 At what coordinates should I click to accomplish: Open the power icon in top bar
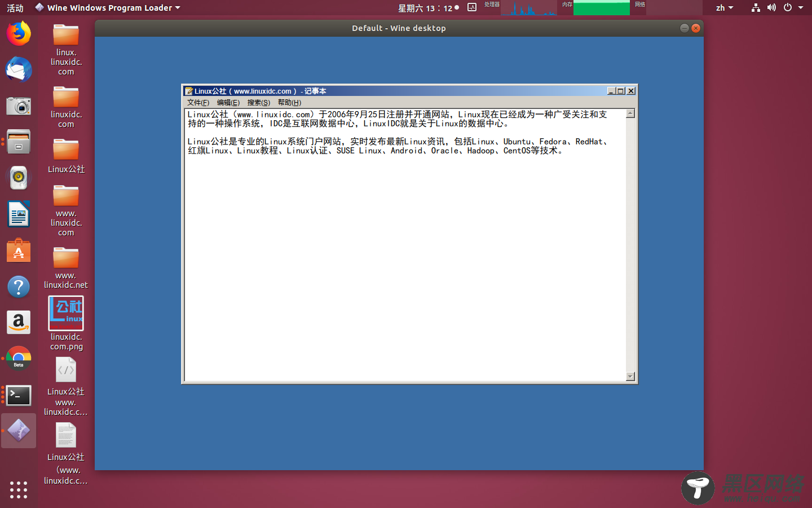tap(788, 7)
